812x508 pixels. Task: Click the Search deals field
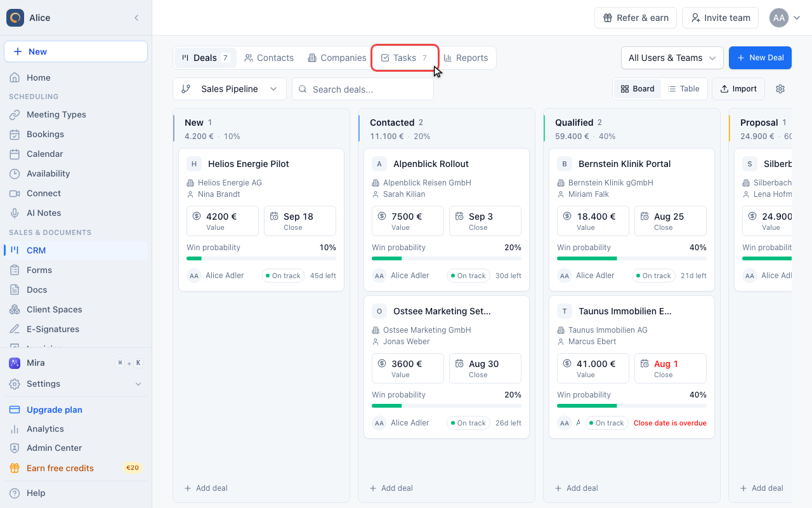tap(363, 89)
